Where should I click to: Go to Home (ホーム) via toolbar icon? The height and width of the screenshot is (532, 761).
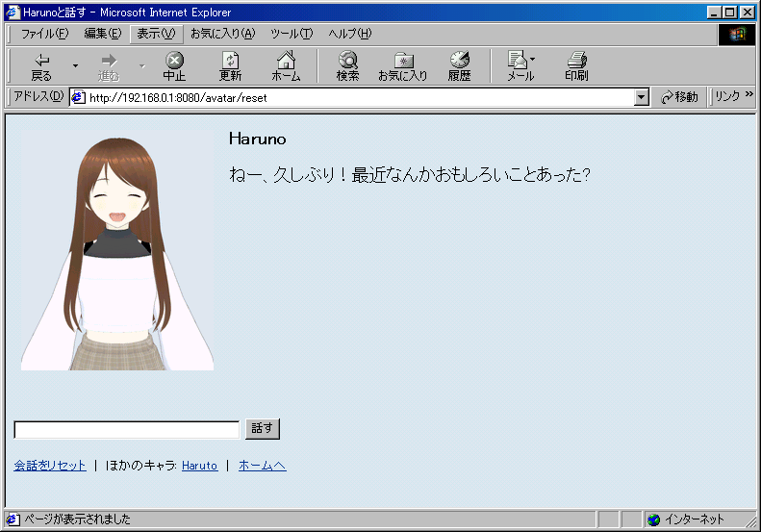(x=286, y=66)
